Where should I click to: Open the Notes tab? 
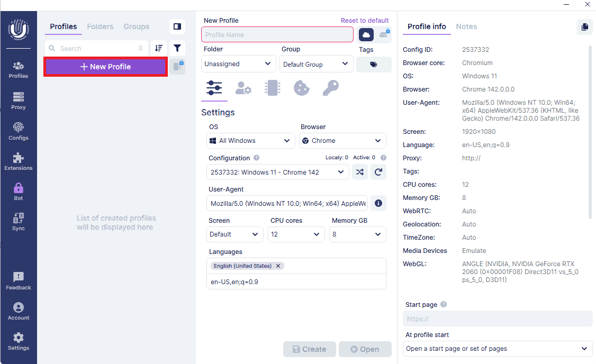click(466, 26)
